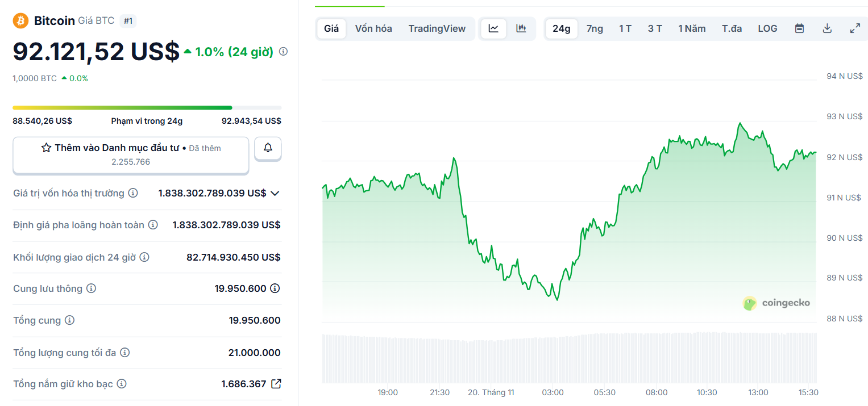Screen dimensions: 868x406
Task: Open the calendar date-range picker icon
Action: point(799,27)
